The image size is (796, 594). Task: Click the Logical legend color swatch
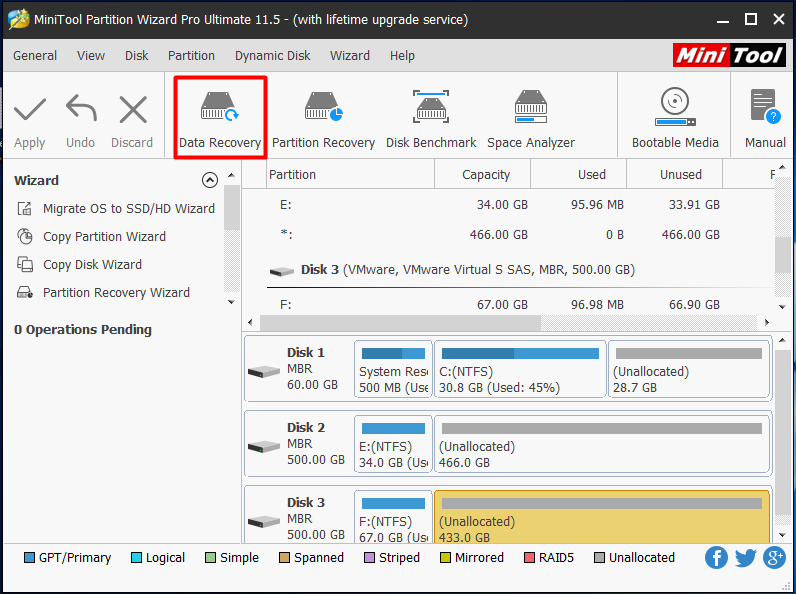(x=136, y=557)
